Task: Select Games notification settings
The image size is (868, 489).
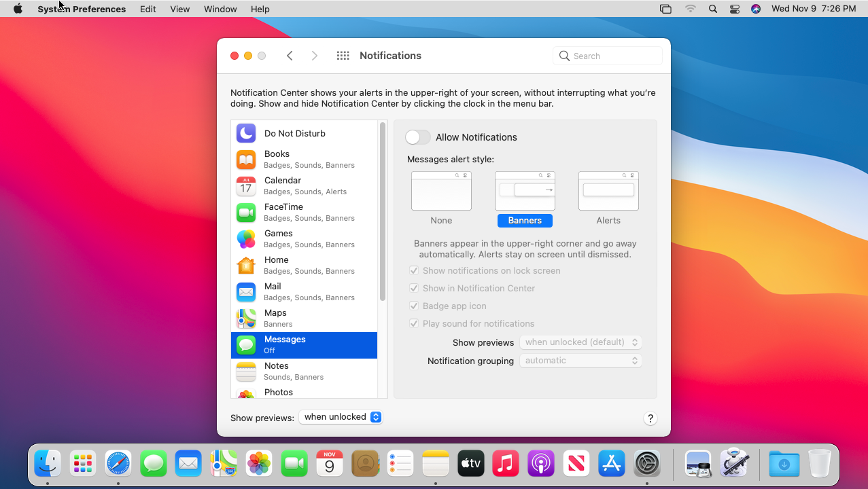Action: 304,239
